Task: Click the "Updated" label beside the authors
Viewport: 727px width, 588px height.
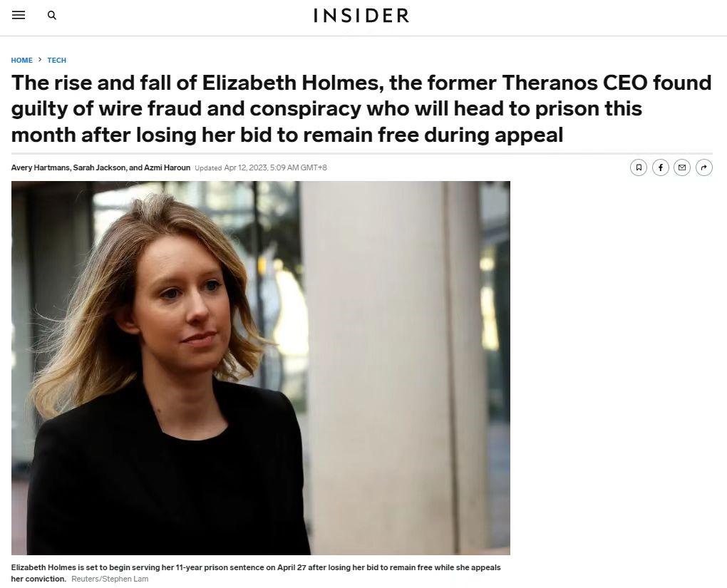Action: (x=208, y=168)
